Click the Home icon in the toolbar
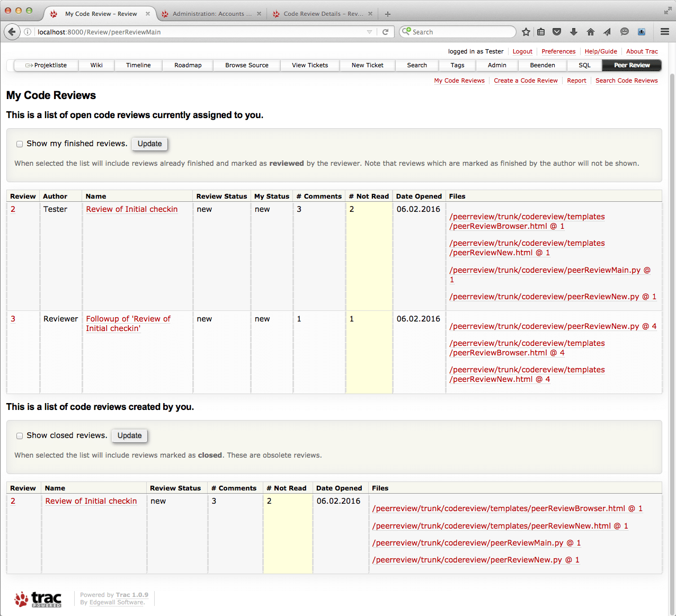Image resolution: width=676 pixels, height=616 pixels. (x=590, y=32)
